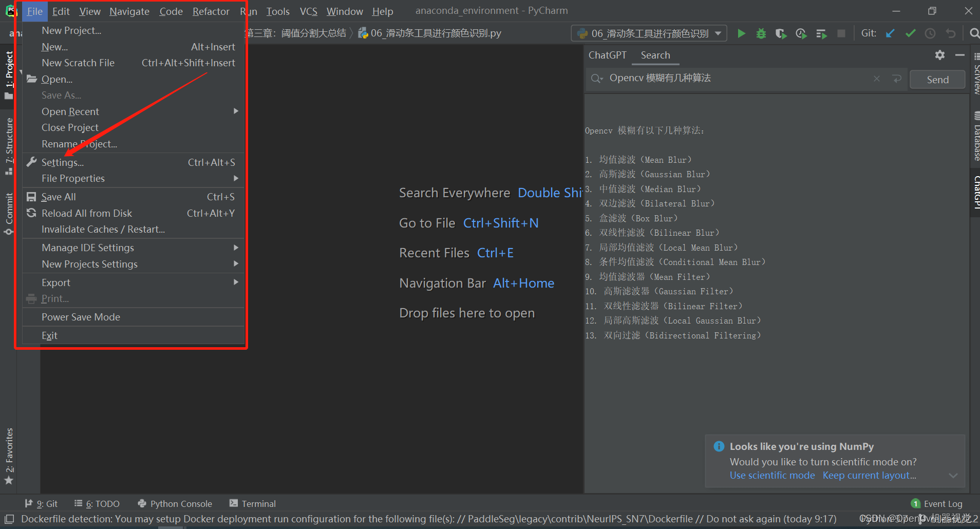Toggle Power Save Mode
The width and height of the screenshot is (980, 529).
coord(134,317)
